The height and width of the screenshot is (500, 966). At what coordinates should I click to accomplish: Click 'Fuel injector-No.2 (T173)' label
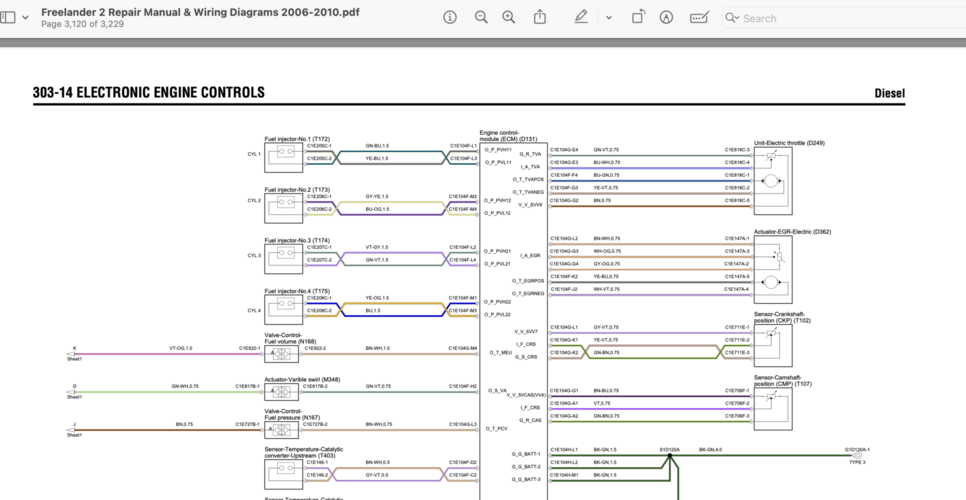coord(297,190)
